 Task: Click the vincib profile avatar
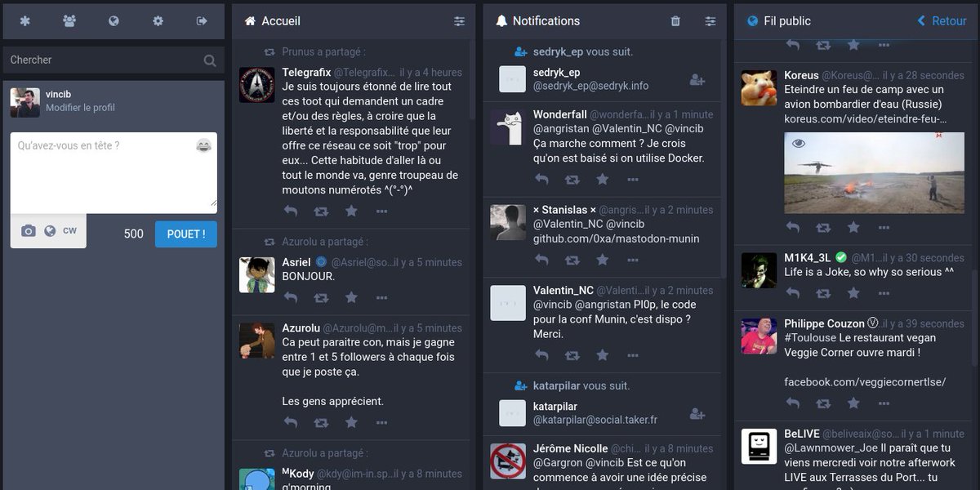[x=24, y=103]
